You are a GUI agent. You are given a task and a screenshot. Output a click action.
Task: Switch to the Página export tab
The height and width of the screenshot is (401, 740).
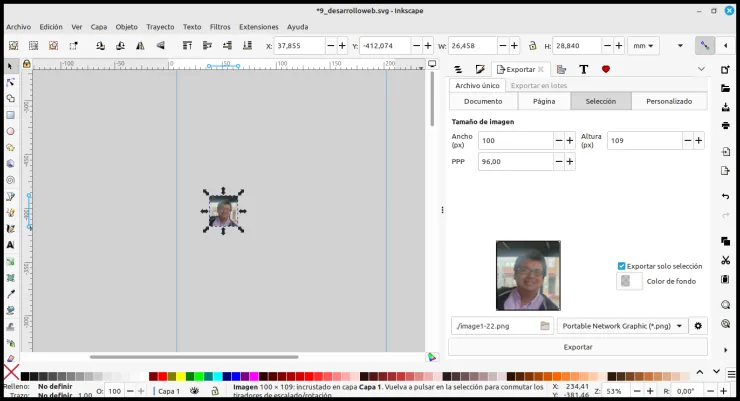point(544,101)
